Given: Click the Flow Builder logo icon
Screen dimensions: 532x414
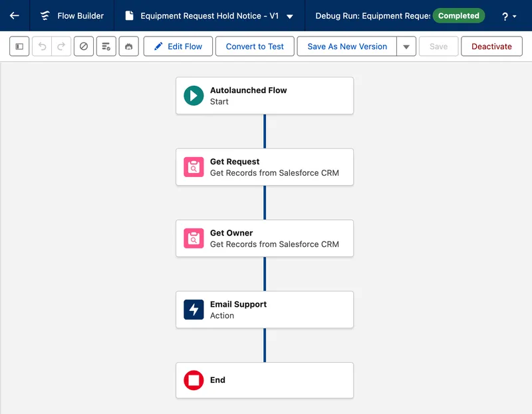Looking at the screenshot, I should (x=45, y=15).
